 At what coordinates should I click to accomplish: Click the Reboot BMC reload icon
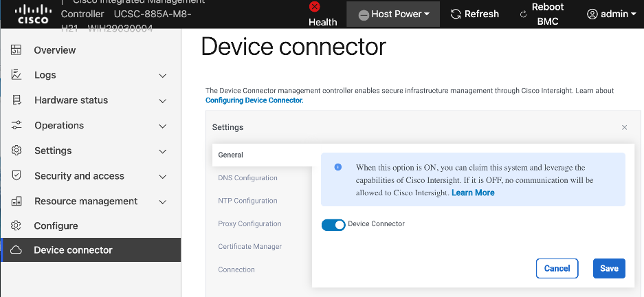coord(523,14)
